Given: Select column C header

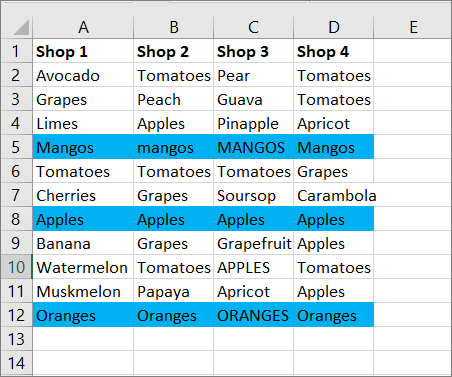Looking at the screenshot, I should [x=253, y=27].
